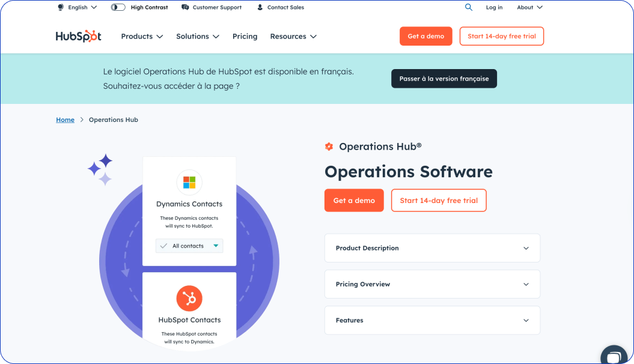The height and width of the screenshot is (364, 634).
Task: Click the HubSpot logo
Action: 79,36
